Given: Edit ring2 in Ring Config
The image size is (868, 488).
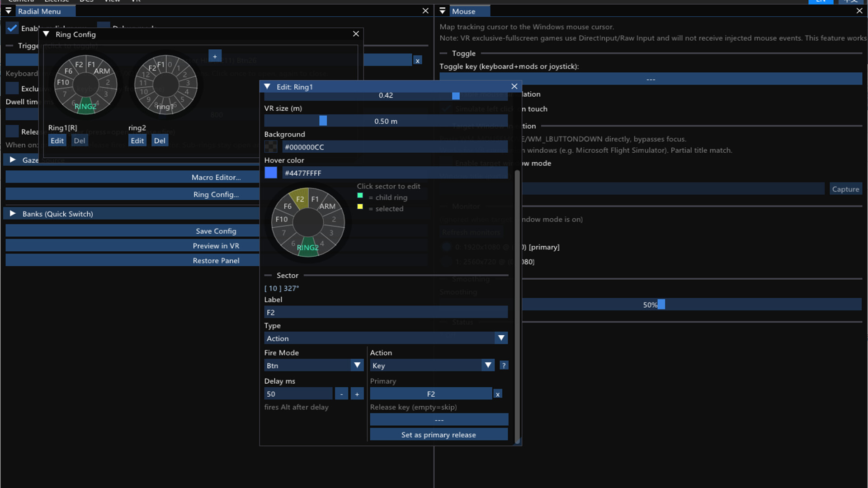Looking at the screenshot, I should tap(137, 141).
